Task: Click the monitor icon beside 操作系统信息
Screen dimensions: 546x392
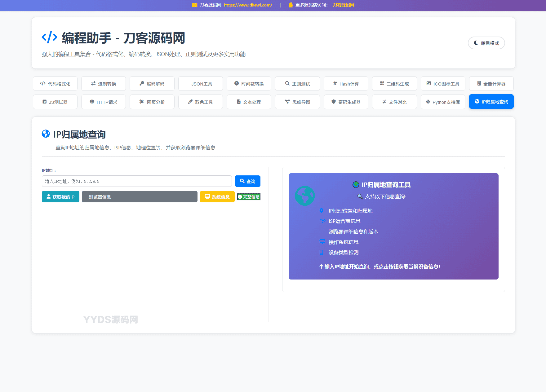Action: [322, 242]
